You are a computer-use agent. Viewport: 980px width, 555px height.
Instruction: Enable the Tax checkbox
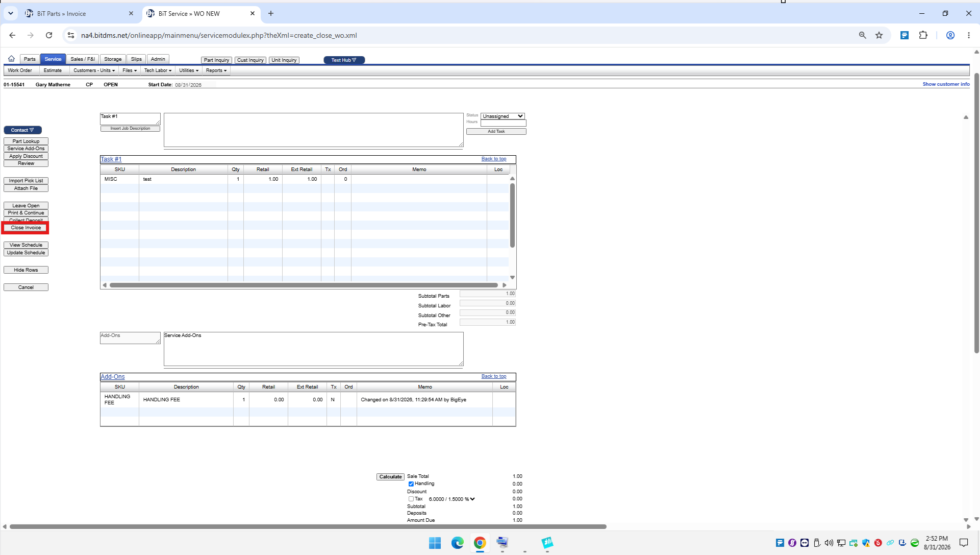click(x=411, y=499)
